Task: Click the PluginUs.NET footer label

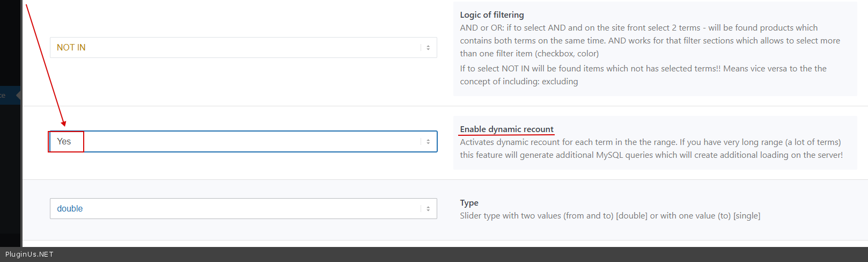Action: (30, 254)
